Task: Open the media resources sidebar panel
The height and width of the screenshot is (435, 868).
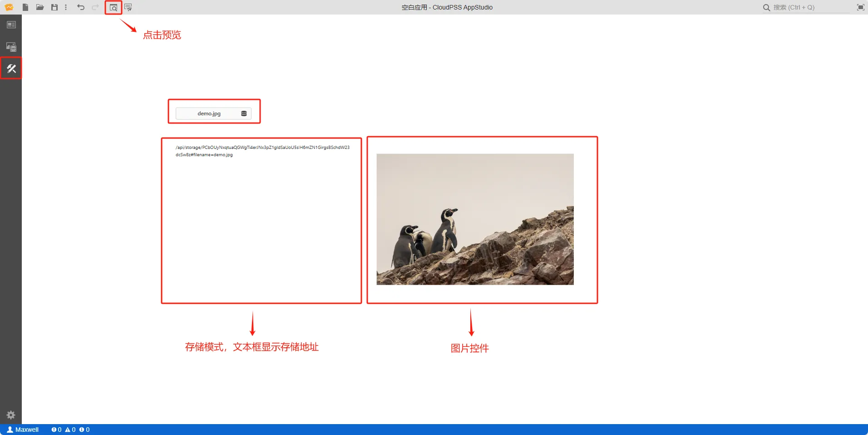Action: click(11, 47)
